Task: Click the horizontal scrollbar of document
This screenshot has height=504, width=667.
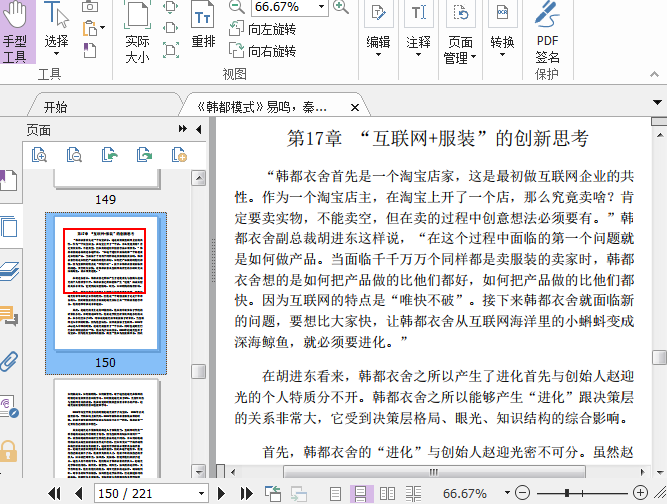Action: [x=434, y=472]
